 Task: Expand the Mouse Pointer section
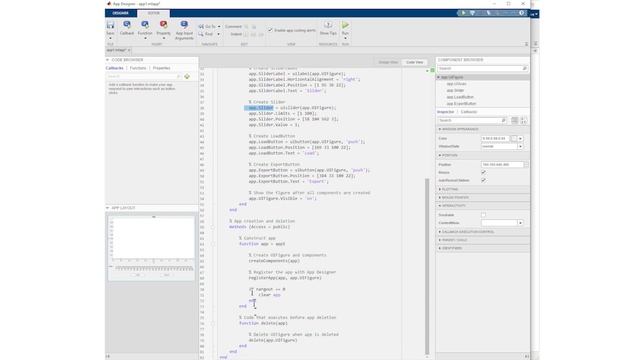coord(440,198)
